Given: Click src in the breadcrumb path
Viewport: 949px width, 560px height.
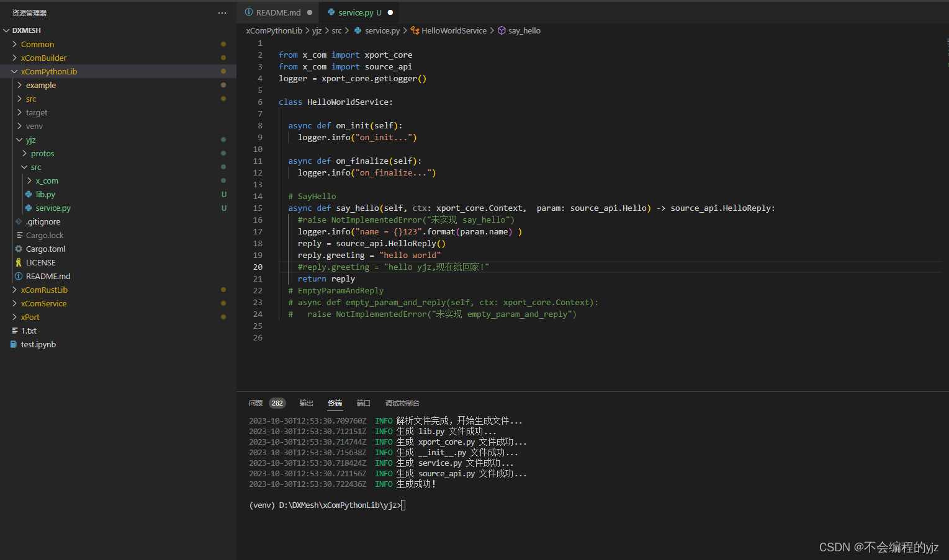Looking at the screenshot, I should click(x=336, y=30).
